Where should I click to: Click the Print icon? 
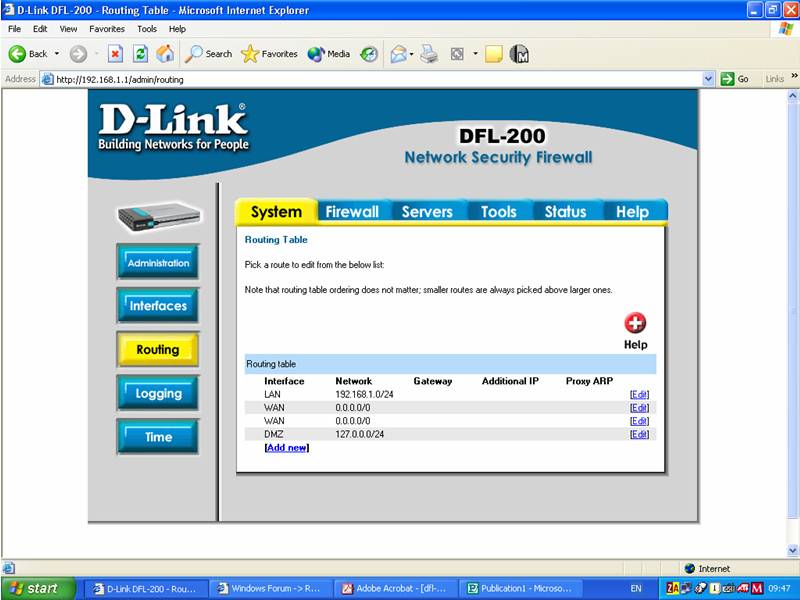(429, 54)
